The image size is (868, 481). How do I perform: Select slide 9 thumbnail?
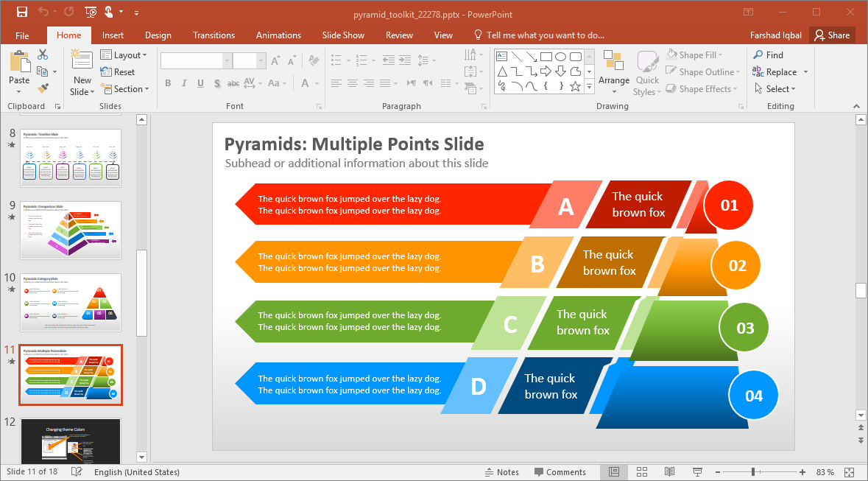[x=71, y=231]
